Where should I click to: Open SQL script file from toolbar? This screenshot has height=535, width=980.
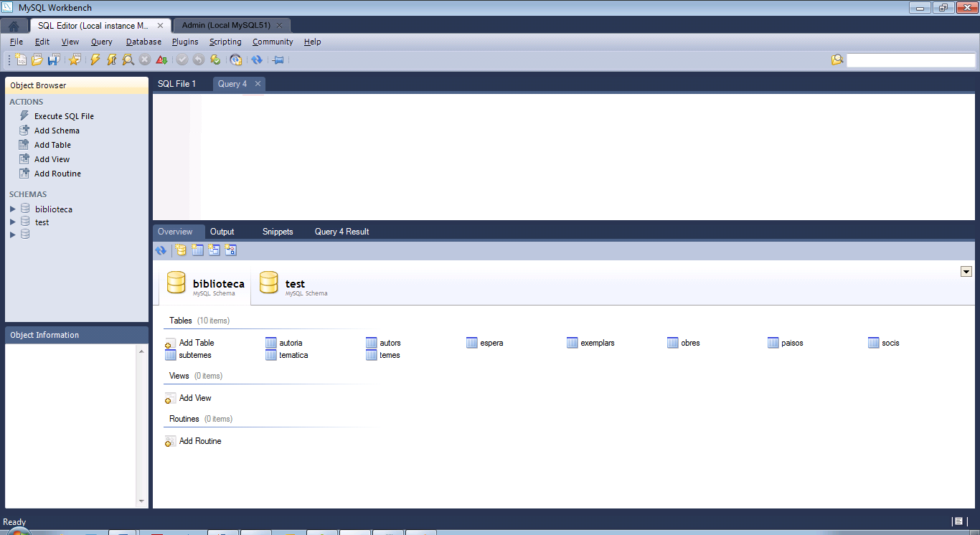[37, 60]
